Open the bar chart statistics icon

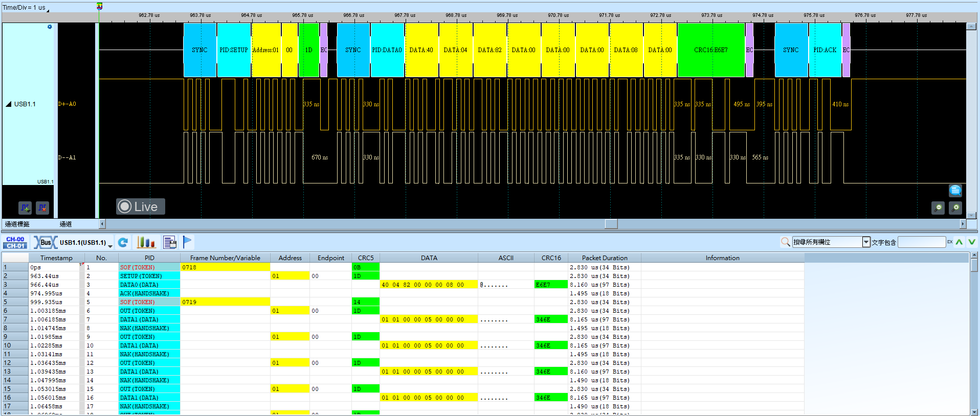(146, 242)
